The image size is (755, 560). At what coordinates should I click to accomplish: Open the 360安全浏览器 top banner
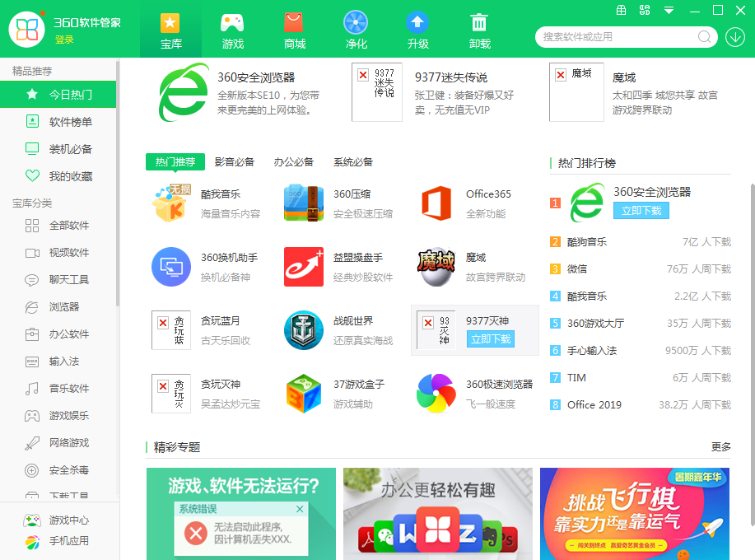[240, 92]
